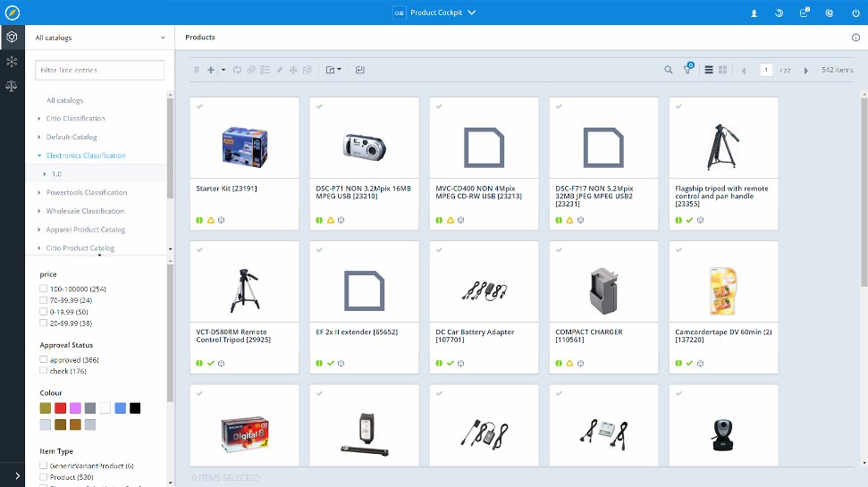Viewport: 868px width, 487px height.
Task: Check the price 100-100000 filter
Action: [43, 289]
